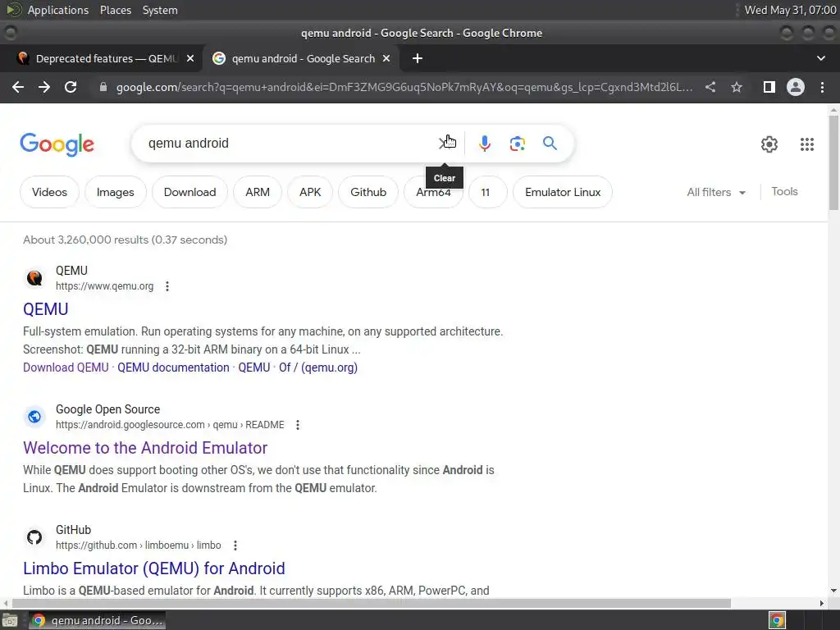Open the search Tools options

click(x=784, y=192)
